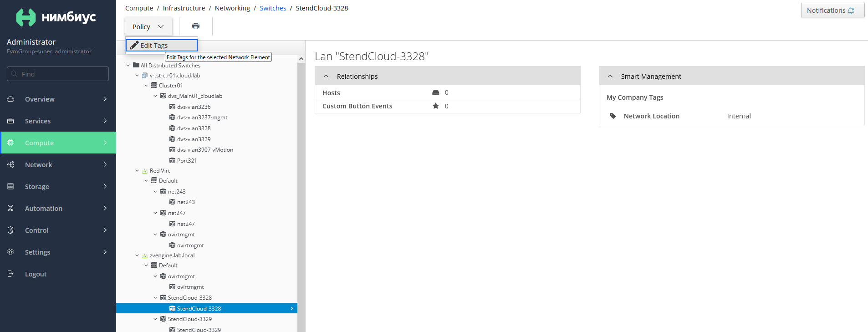Open the Automation sidebar menu
Viewport: 868px width, 332px height.
[58, 208]
